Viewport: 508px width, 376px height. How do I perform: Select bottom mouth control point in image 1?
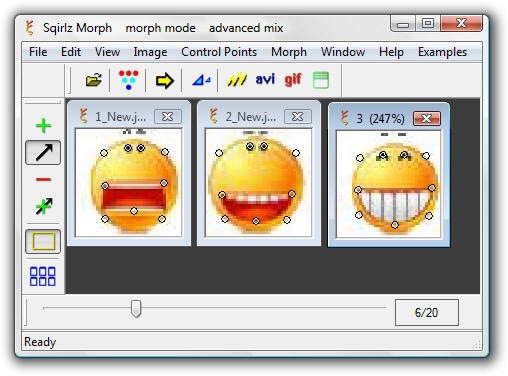point(134,211)
